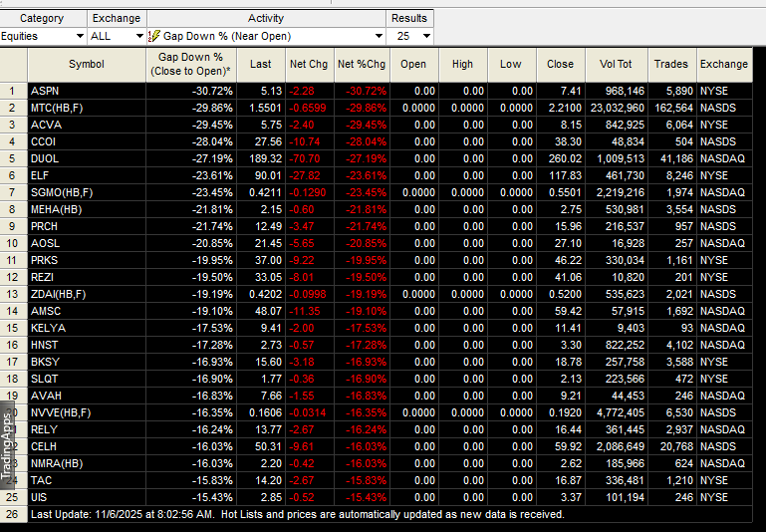
Task: Select the AVAH symbol cell
Action: pos(87,396)
